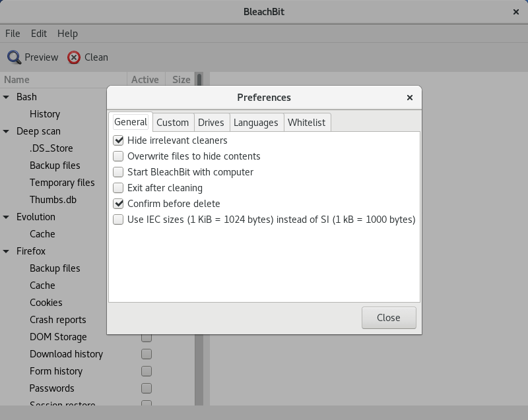Open the Edit menu
Image resolution: width=528 pixels, height=420 pixels.
point(38,34)
